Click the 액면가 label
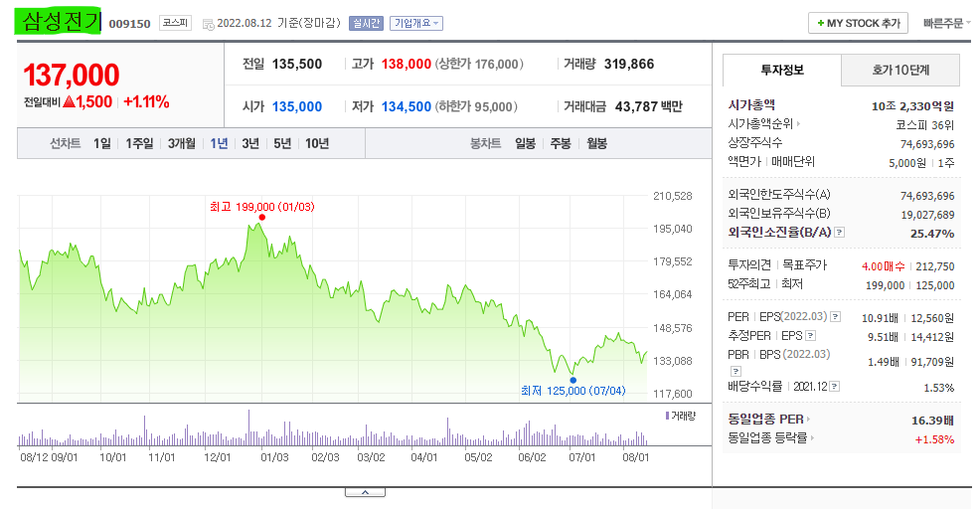980x509 pixels. click(x=744, y=161)
